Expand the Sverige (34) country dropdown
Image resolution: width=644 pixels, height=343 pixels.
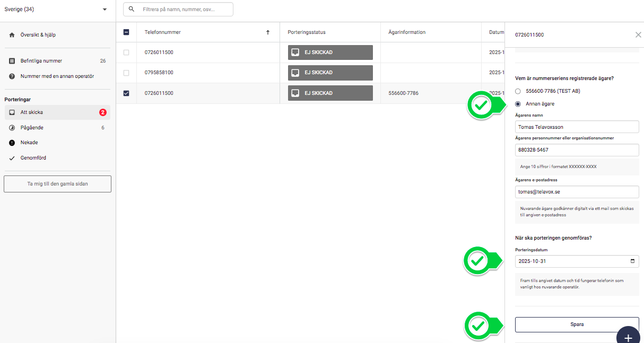pos(105,10)
